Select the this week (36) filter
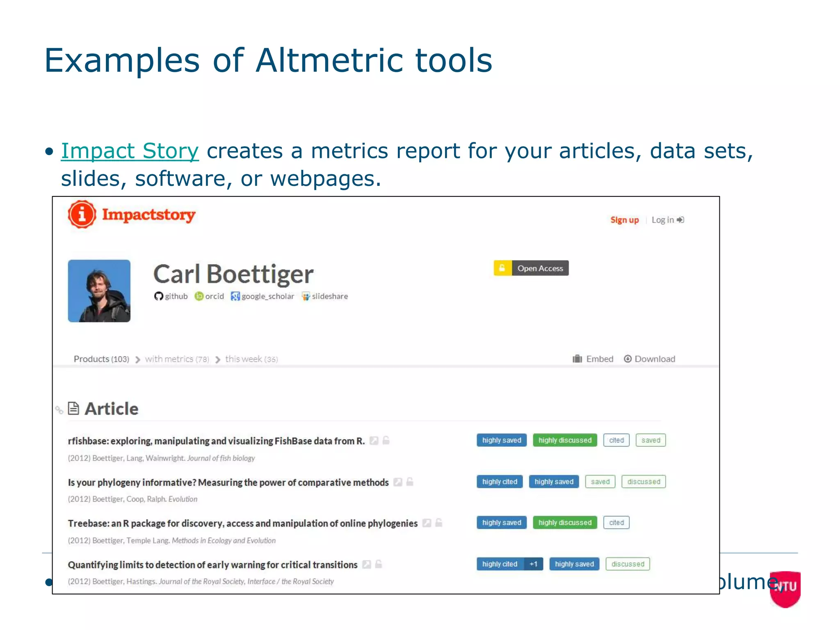This screenshot has height=630, width=840. (x=251, y=359)
